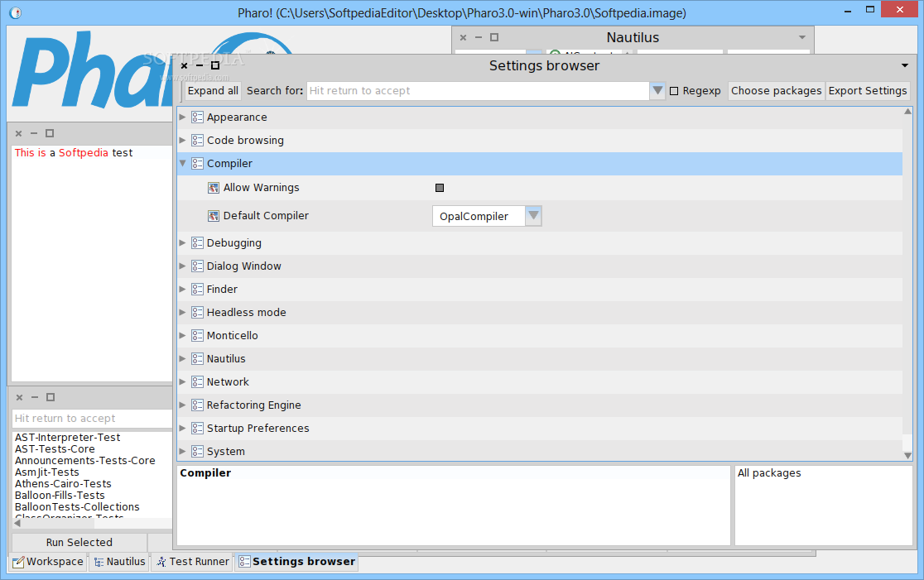Click the Search for input field
This screenshot has width=924, height=580.
click(x=478, y=91)
